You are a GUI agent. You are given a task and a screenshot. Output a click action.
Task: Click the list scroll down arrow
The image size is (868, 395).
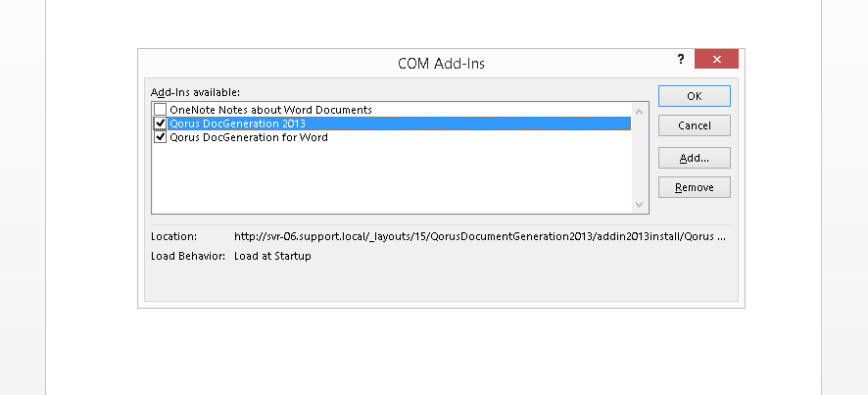click(x=640, y=205)
